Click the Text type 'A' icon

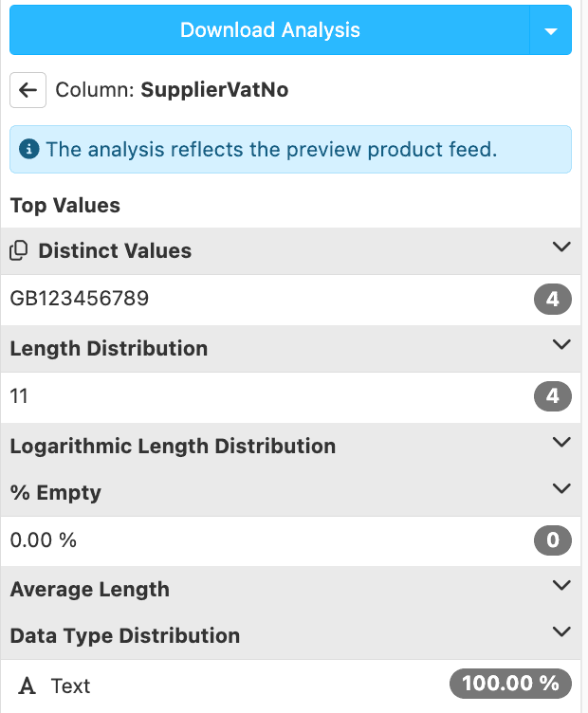(x=28, y=686)
